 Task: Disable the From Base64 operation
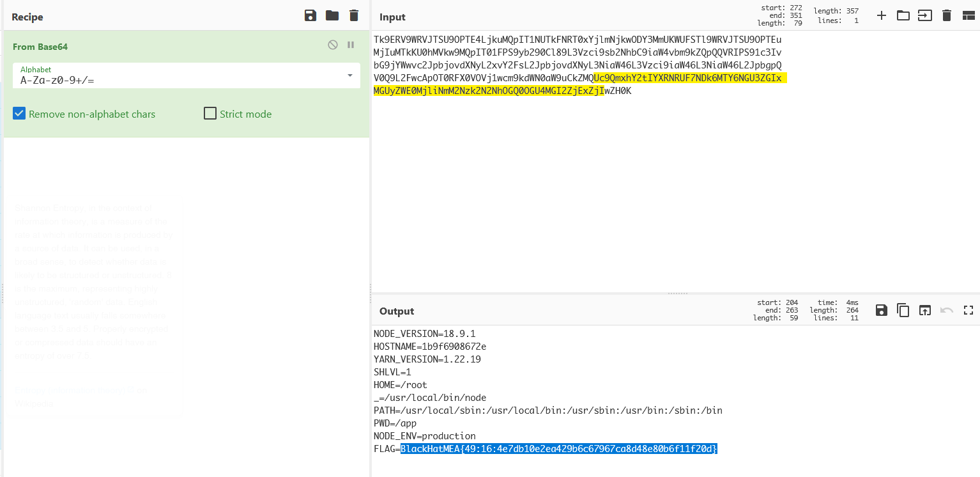[x=332, y=45]
